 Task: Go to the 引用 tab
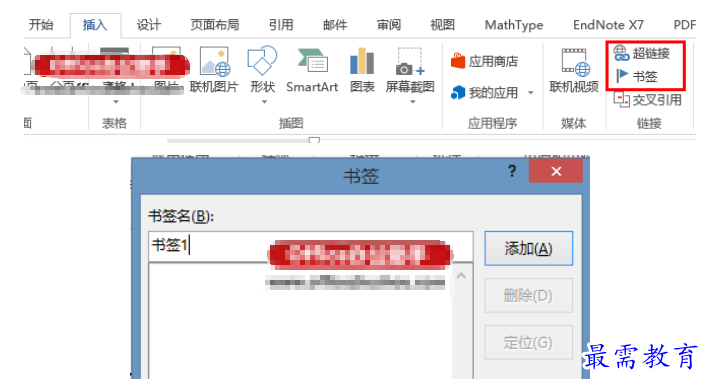(x=281, y=25)
